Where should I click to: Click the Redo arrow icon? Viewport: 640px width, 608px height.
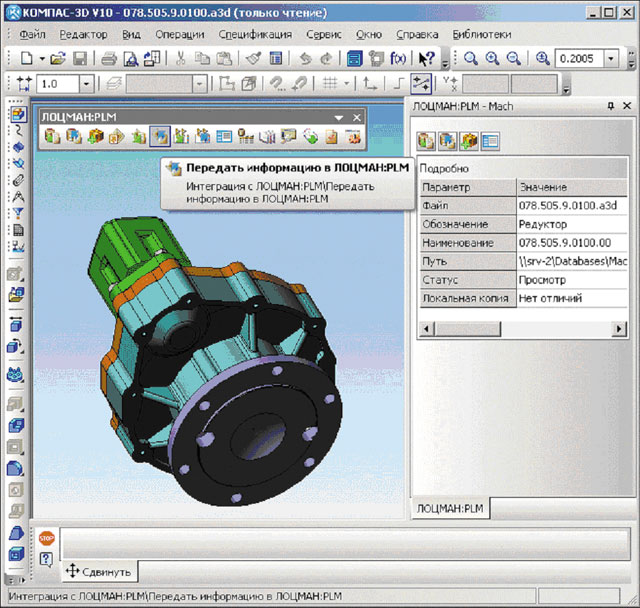[326, 58]
